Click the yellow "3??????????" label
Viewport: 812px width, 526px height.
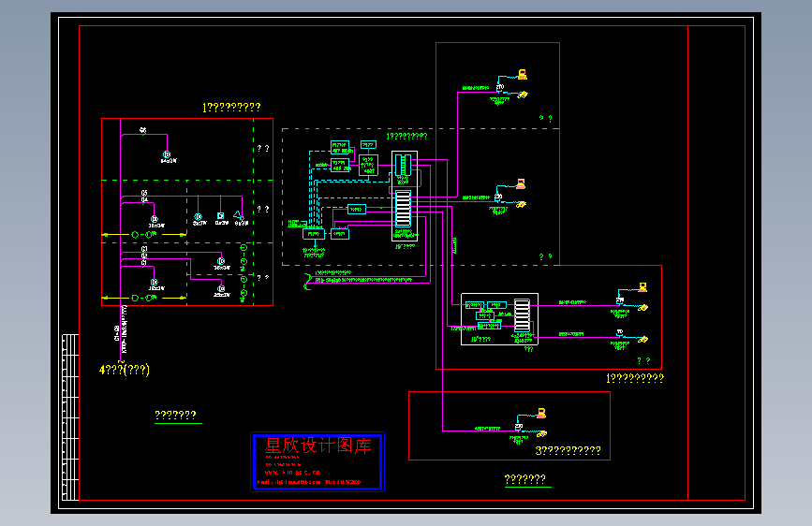[x=568, y=451]
